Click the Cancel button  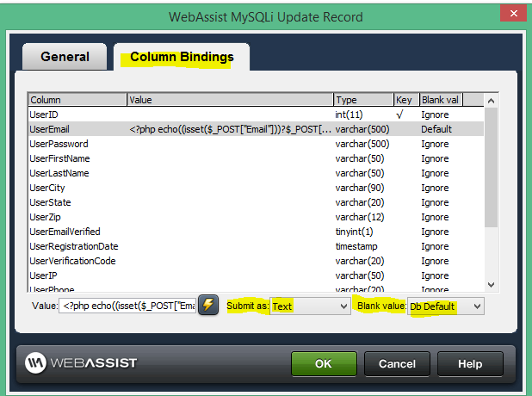click(397, 364)
